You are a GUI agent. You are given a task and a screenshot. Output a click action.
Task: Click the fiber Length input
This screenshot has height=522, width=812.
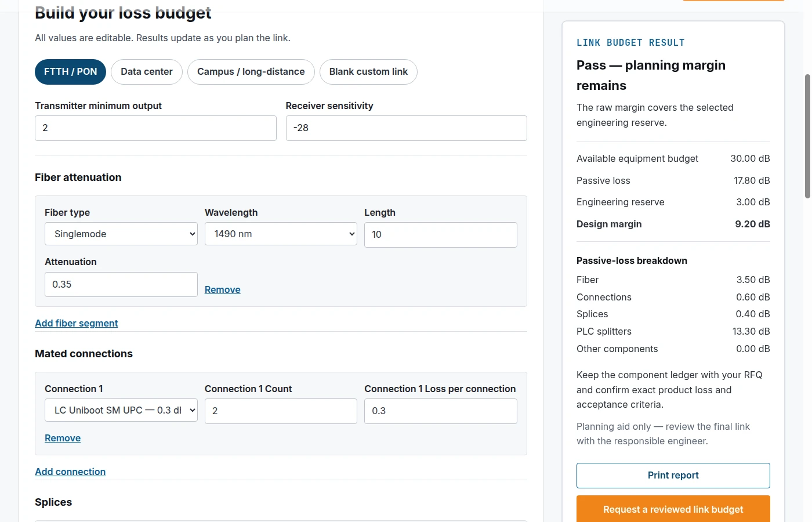[441, 235]
